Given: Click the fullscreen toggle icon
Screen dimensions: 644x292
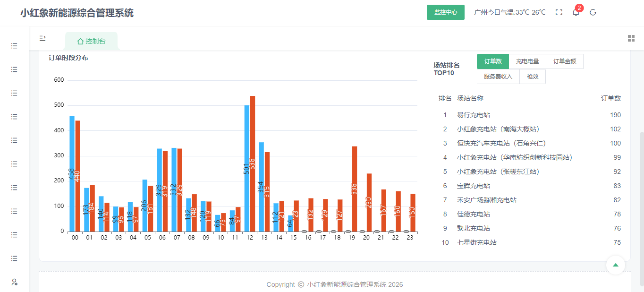Looking at the screenshot, I should click(559, 12).
